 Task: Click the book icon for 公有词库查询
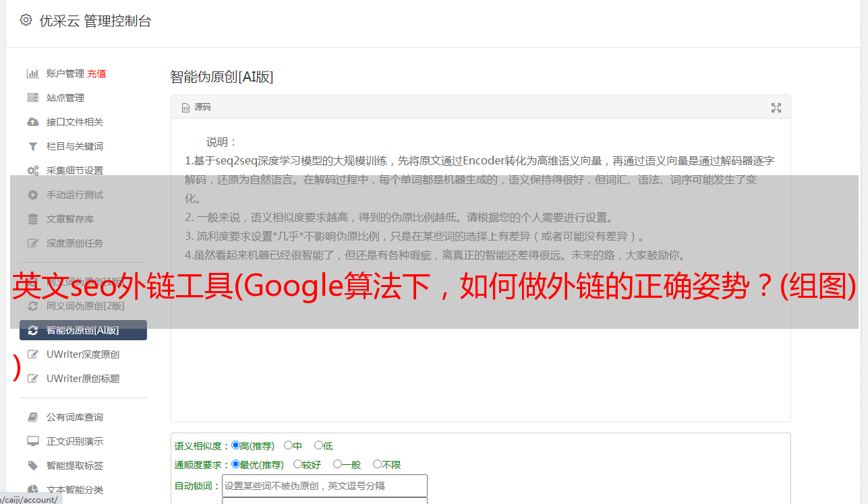(x=32, y=417)
